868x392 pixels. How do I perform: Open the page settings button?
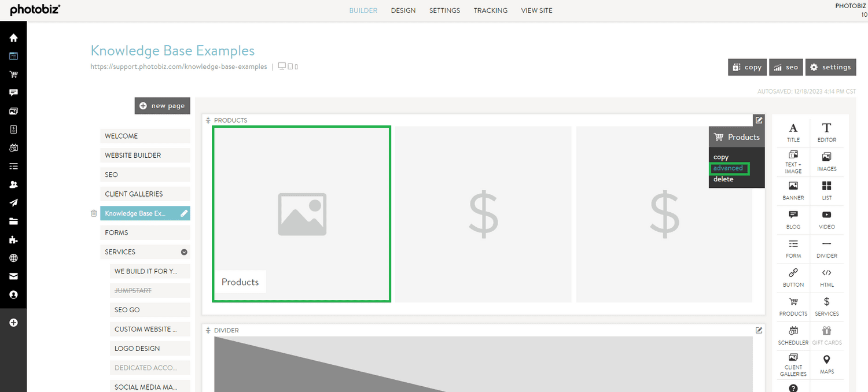coord(830,67)
